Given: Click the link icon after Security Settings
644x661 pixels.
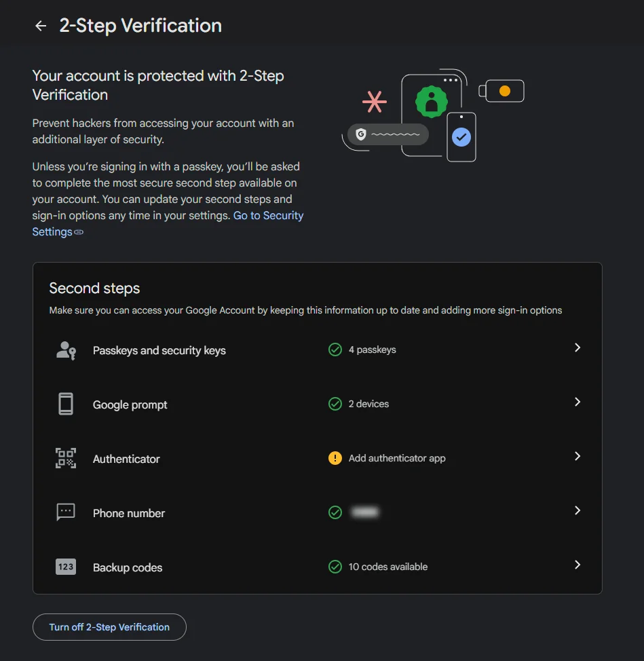Looking at the screenshot, I should tap(79, 232).
